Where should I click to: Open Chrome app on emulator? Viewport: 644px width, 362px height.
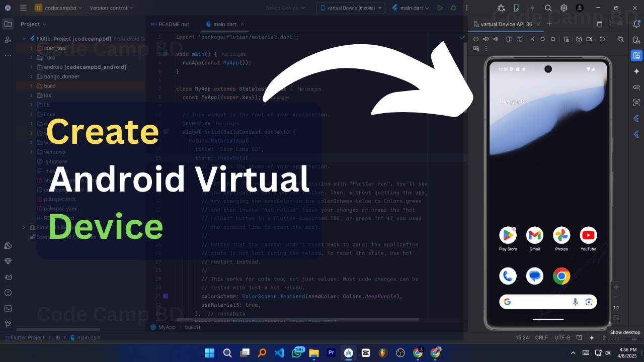click(561, 276)
